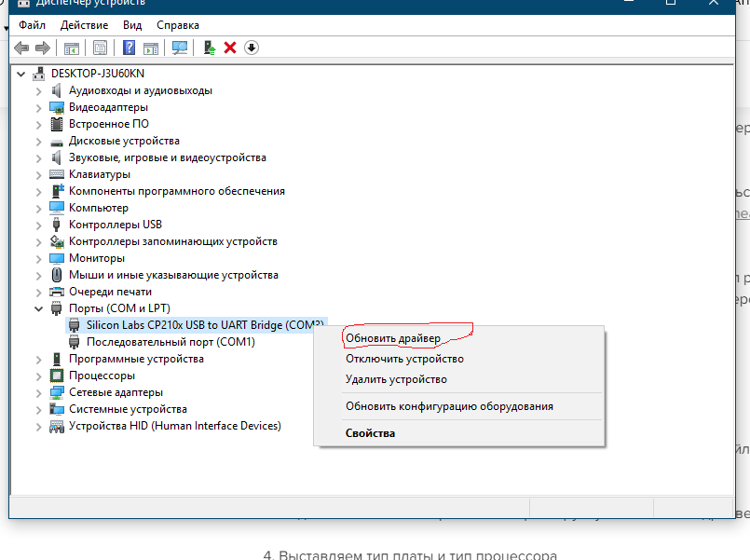Image resolution: width=750 pixels, height=560 pixels.
Task: Expand the Клавиатуры category
Action: tap(39, 174)
